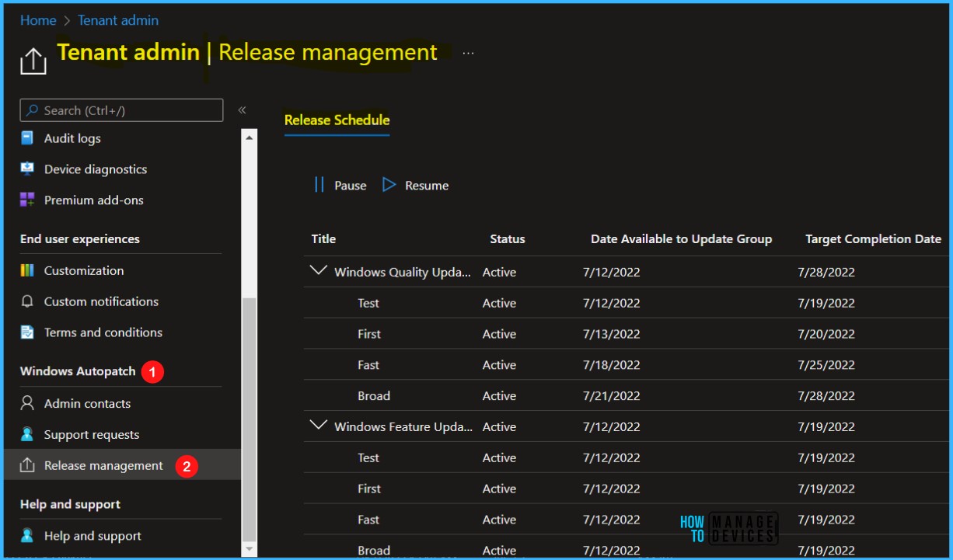Click the Windows Quality Update title text

click(x=403, y=273)
